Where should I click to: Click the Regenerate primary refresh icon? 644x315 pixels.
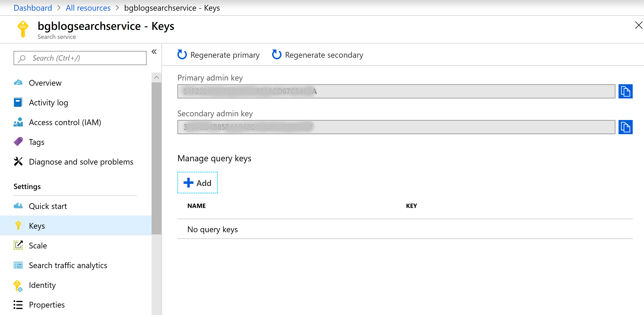(182, 54)
